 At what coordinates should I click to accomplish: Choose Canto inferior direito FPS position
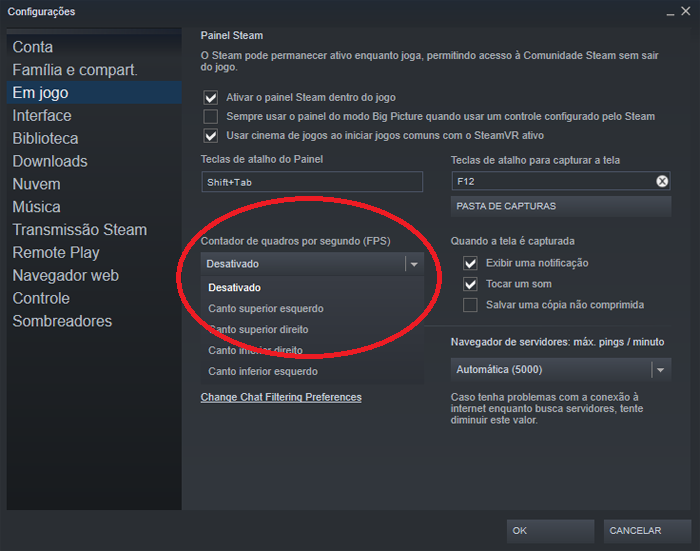[x=312, y=351]
